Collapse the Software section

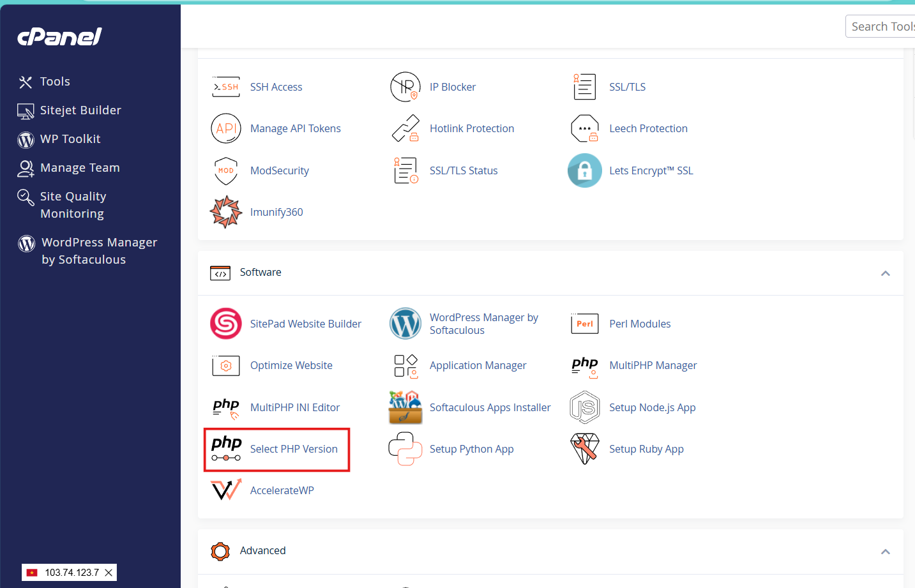click(x=886, y=273)
